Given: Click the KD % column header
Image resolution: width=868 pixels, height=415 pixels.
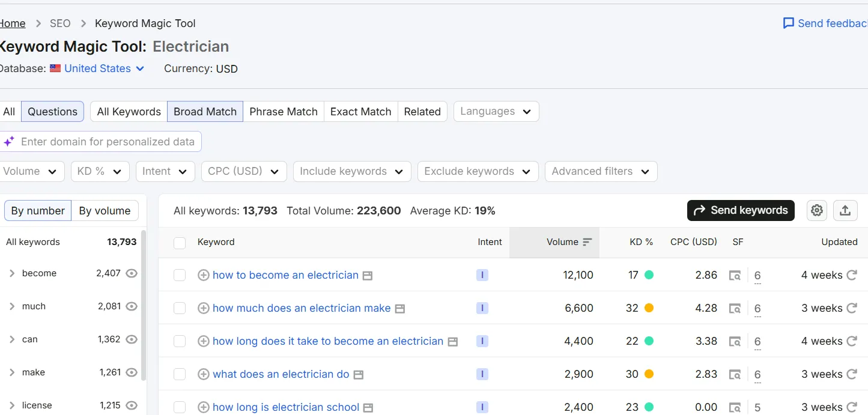Looking at the screenshot, I should [x=641, y=242].
